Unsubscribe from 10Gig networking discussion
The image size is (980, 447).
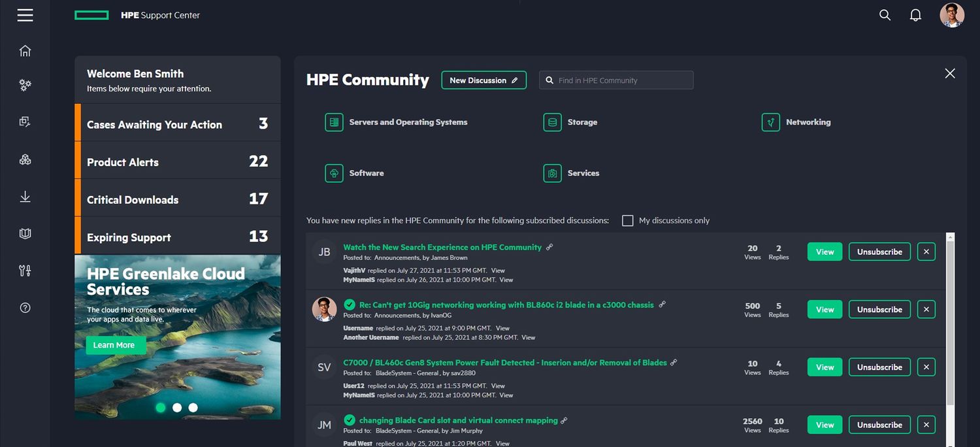pos(879,309)
